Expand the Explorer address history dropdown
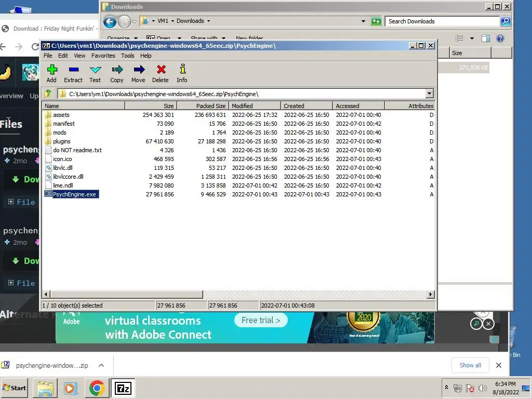Screen dimensions: 532x399 tap(363, 21)
